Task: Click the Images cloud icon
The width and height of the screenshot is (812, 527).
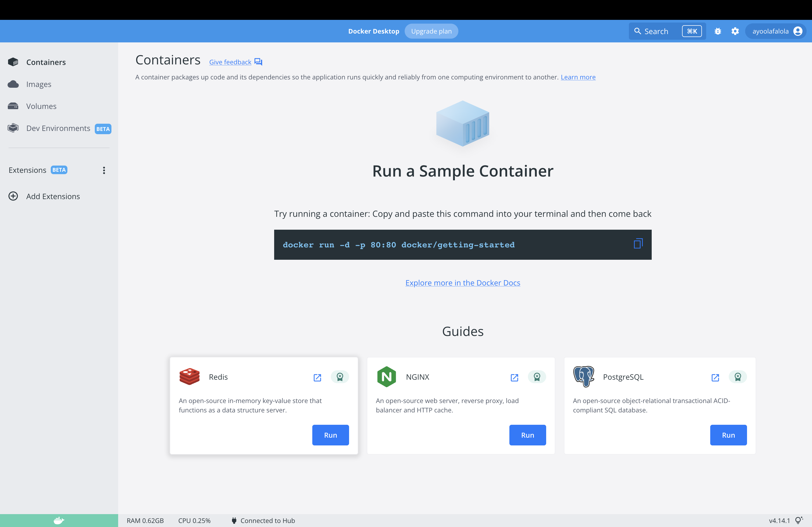Action: (13, 84)
